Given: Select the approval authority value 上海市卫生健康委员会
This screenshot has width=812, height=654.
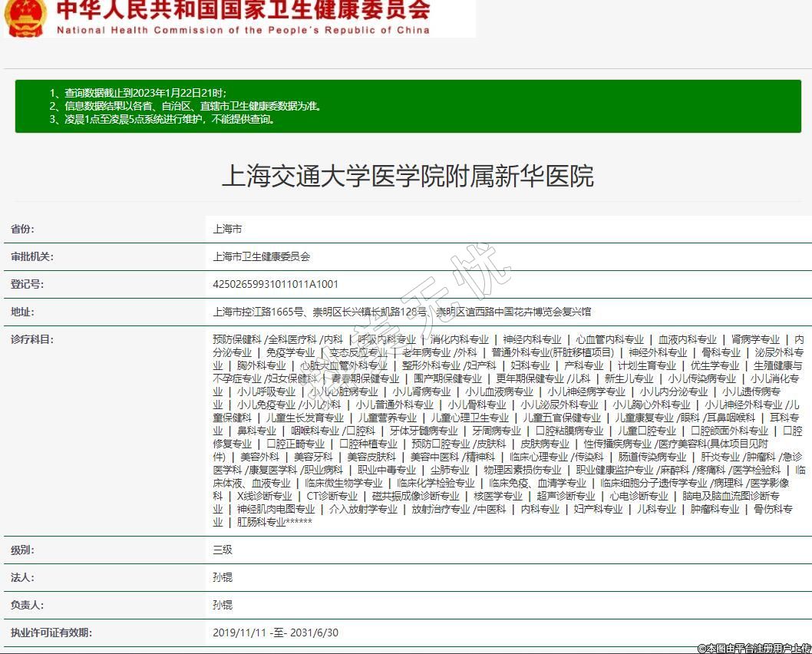Looking at the screenshot, I should click(x=261, y=257).
